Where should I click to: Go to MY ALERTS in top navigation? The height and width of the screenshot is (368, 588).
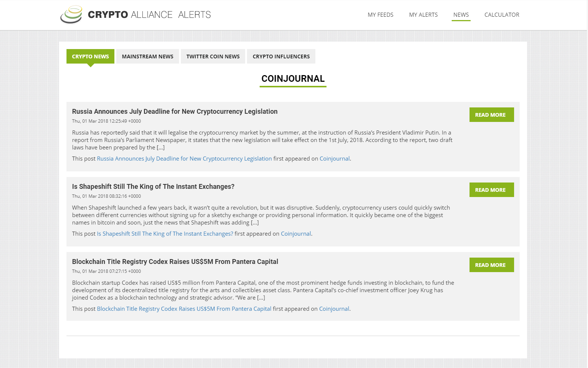[x=423, y=15]
